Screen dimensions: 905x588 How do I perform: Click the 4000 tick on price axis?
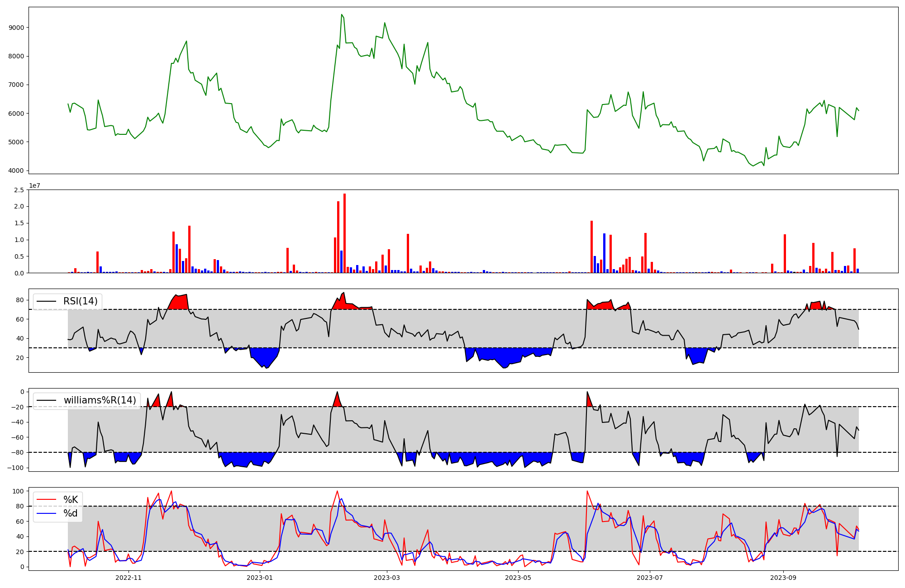[16, 171]
